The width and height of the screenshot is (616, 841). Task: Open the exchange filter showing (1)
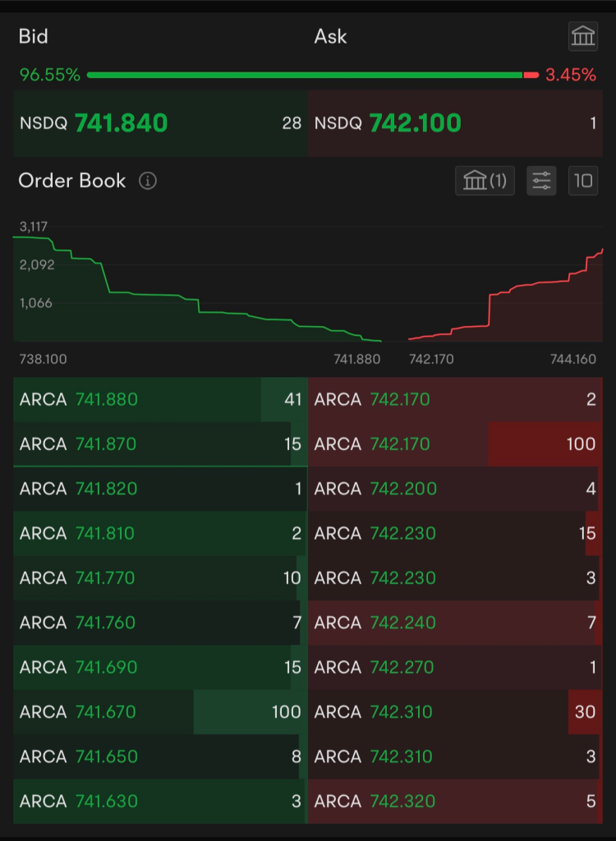point(485,181)
